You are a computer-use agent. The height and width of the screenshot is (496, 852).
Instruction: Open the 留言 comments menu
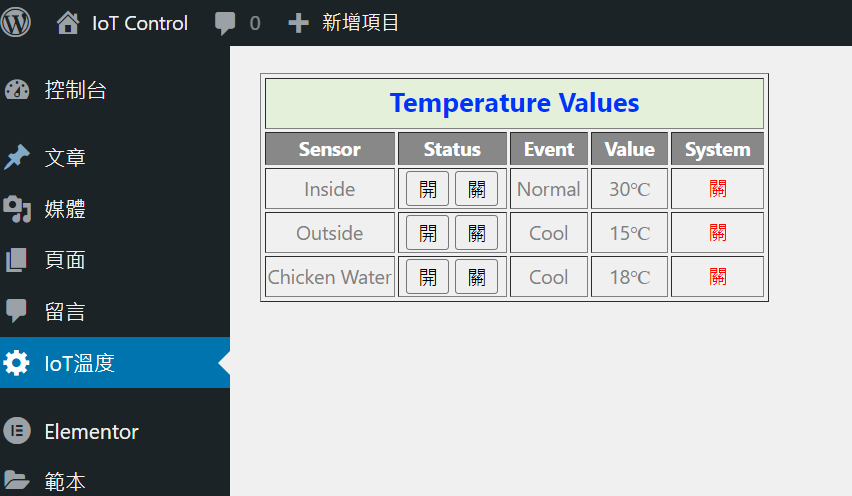[65, 313]
